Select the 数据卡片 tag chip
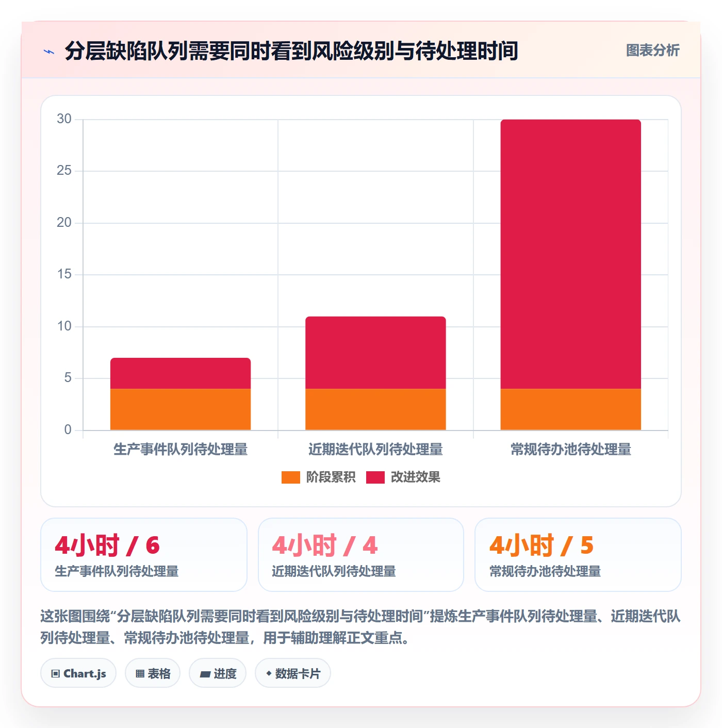 [x=293, y=673]
